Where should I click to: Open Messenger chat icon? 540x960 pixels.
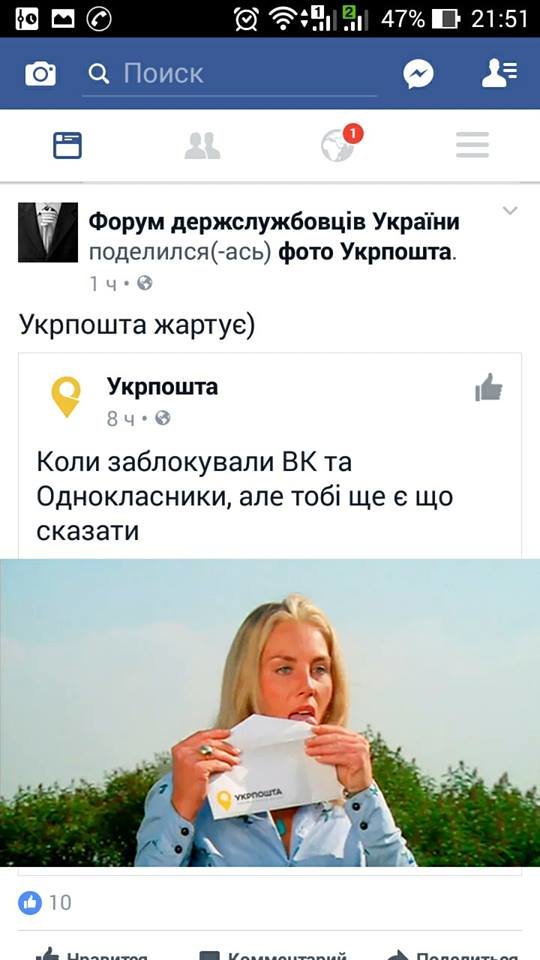418,74
